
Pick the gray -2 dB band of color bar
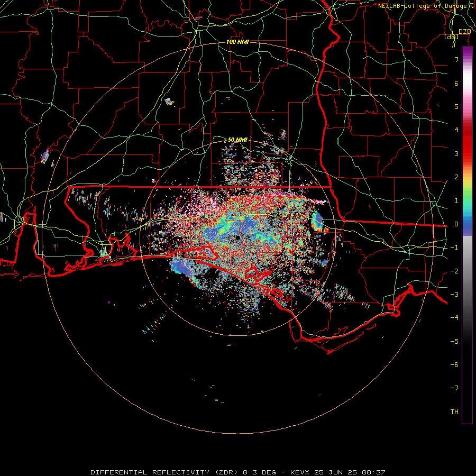click(x=467, y=271)
